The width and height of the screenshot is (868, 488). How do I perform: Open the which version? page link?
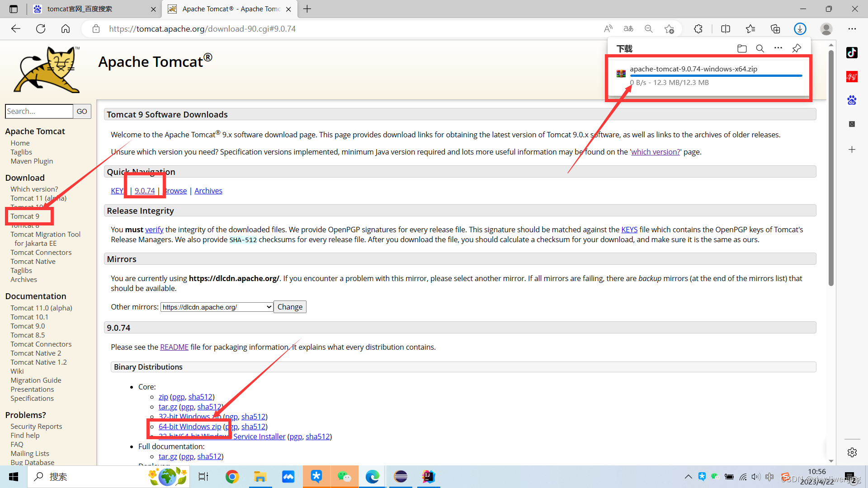(656, 152)
